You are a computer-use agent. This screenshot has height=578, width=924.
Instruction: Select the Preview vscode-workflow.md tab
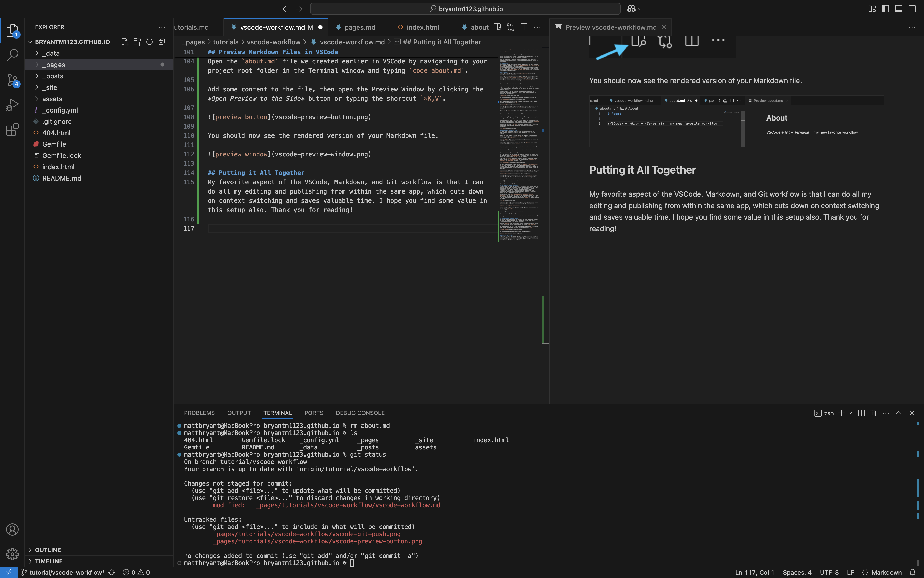click(x=610, y=27)
